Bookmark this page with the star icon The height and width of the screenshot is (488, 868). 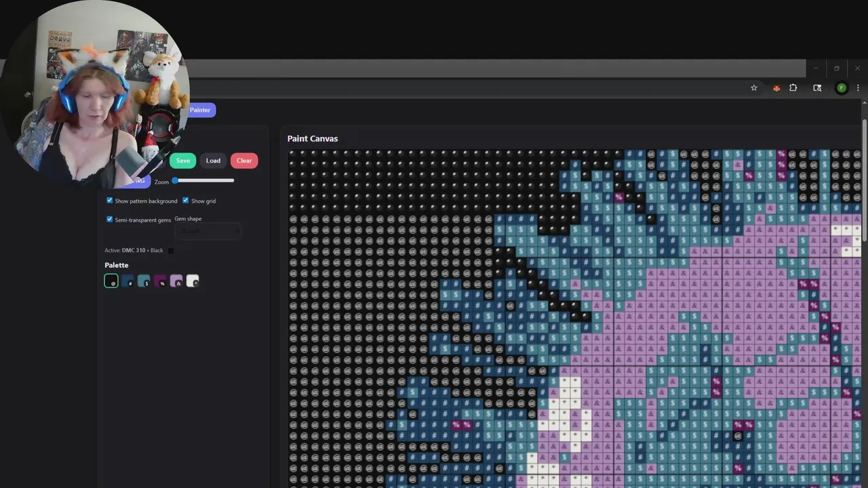point(753,88)
